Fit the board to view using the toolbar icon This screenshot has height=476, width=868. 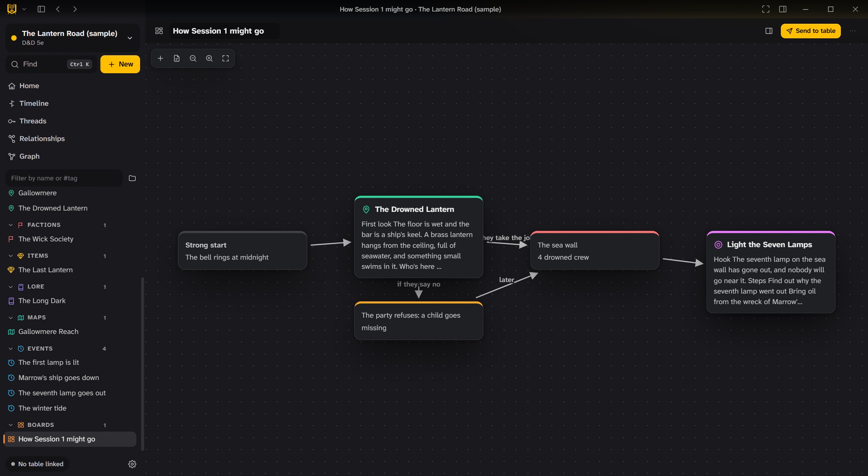[226, 58]
